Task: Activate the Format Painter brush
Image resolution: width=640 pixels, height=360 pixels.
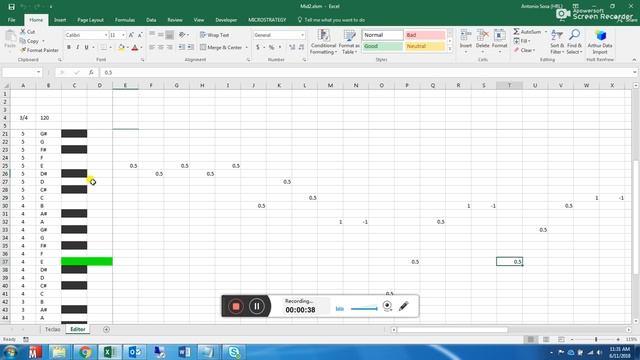Action: coord(39,50)
